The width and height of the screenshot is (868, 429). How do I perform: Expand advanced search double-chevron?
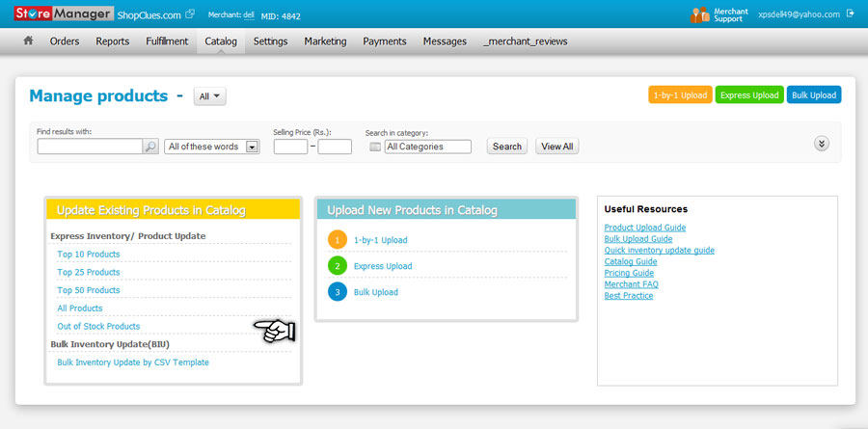822,144
